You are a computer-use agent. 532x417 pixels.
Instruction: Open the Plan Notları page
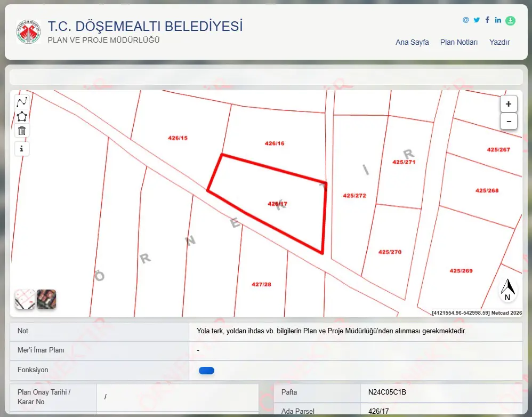459,42
